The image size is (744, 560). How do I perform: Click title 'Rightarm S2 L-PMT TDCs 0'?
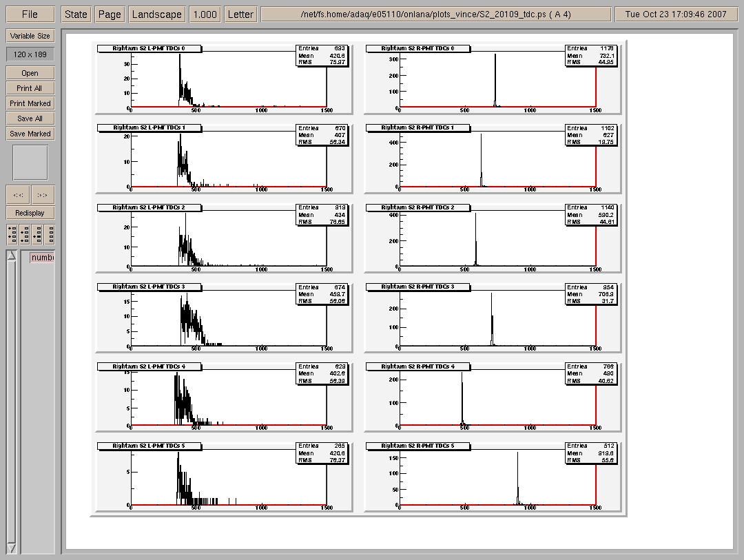pos(149,48)
